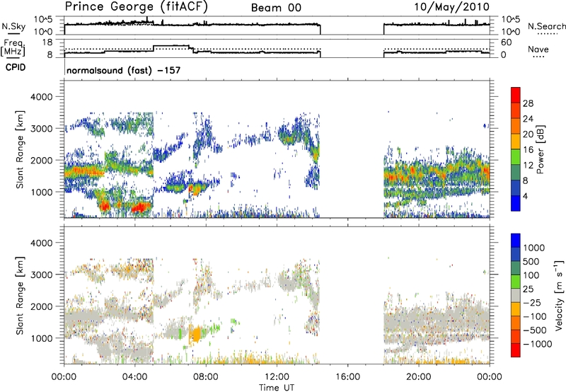Click the '16:00' time tick label
The width and height of the screenshot is (566, 392).
click(x=348, y=377)
